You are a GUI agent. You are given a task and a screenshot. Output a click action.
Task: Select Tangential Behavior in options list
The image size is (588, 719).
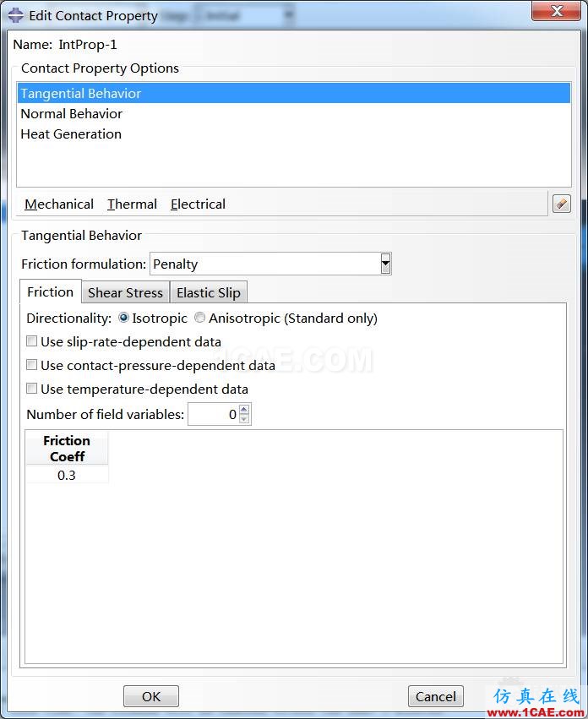click(294, 93)
